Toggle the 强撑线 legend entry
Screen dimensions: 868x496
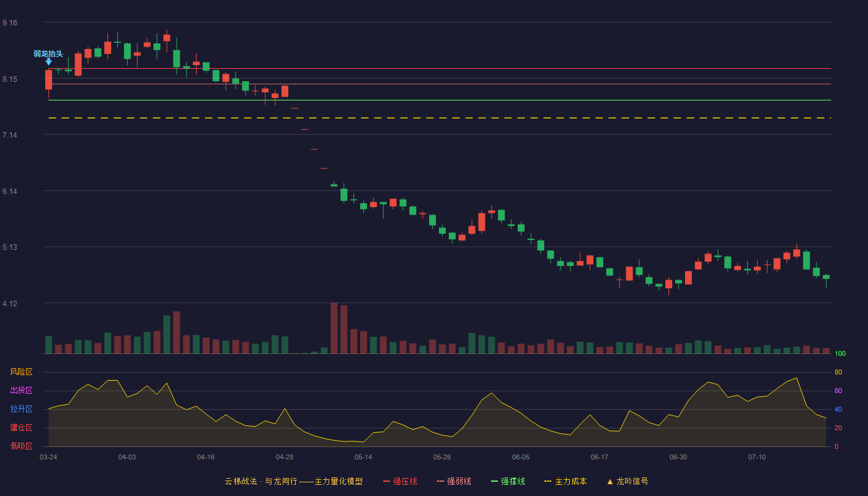tap(508, 481)
